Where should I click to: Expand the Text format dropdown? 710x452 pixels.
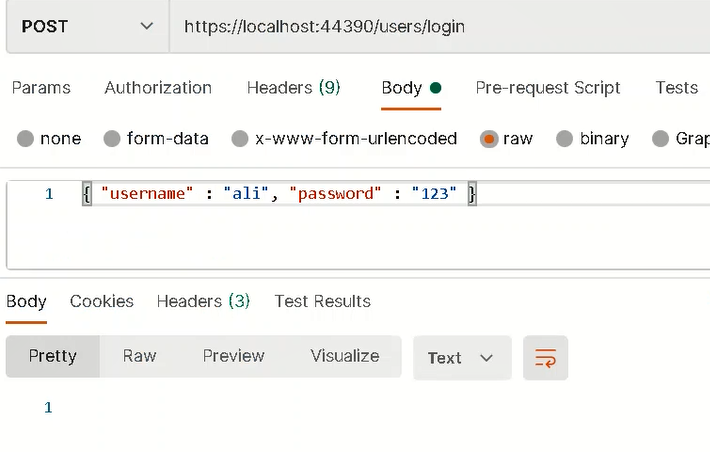pos(462,358)
